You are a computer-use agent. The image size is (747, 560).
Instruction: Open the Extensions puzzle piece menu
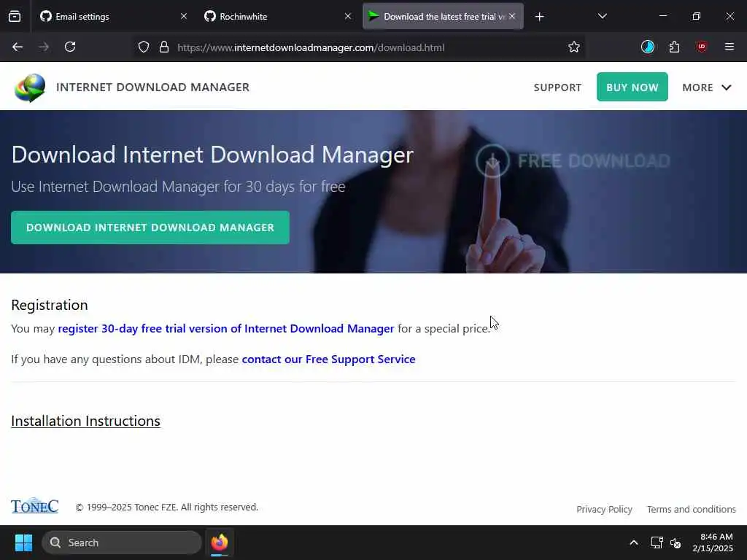tap(674, 47)
